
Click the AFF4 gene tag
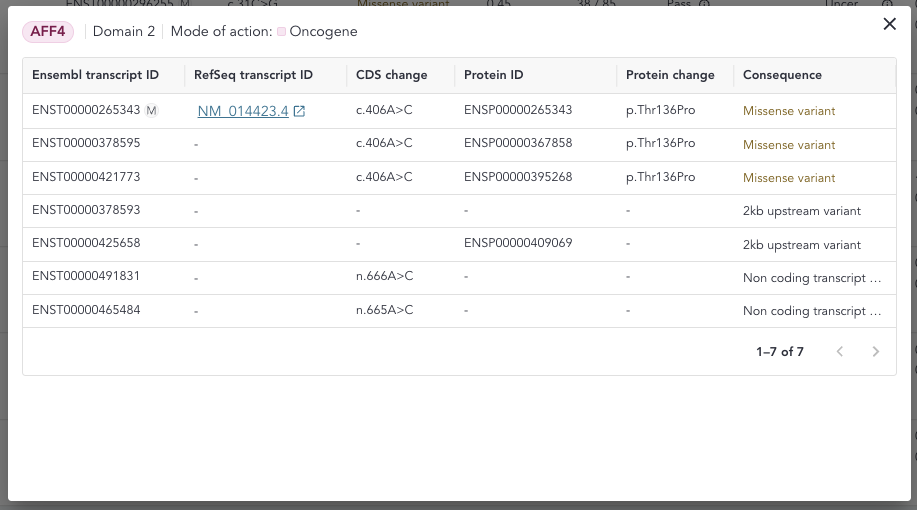[50, 31]
